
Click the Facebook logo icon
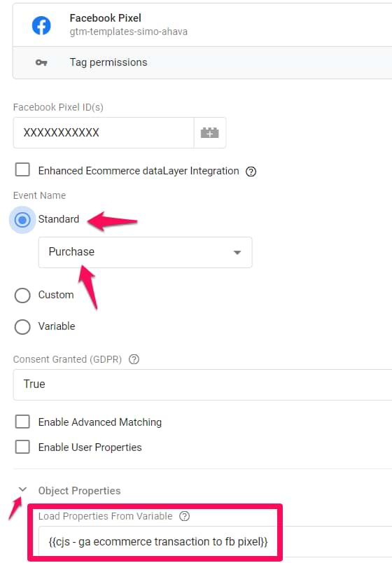41,25
